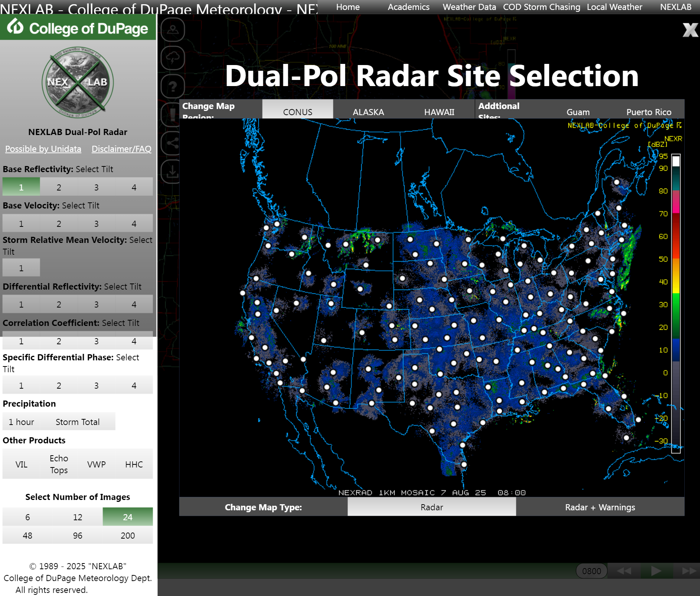Click the share icon in the toolbar
The width and height of the screenshot is (700, 596).
point(173,143)
